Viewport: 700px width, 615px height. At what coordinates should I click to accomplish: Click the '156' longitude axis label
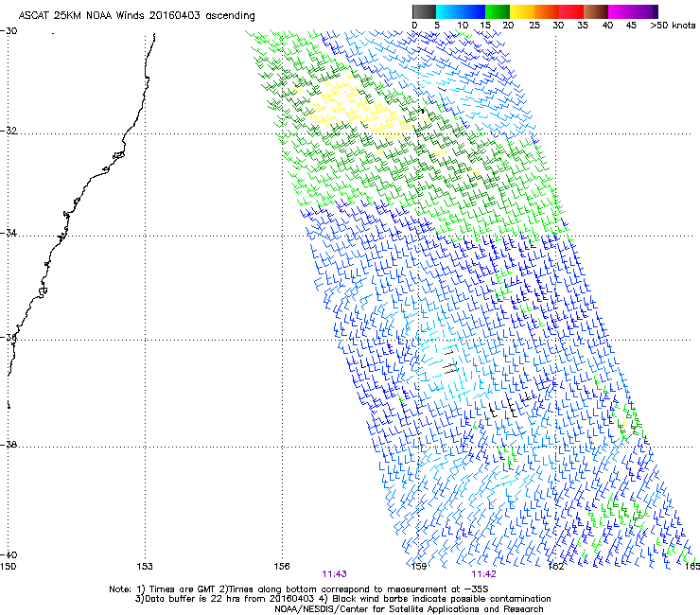[x=282, y=567]
